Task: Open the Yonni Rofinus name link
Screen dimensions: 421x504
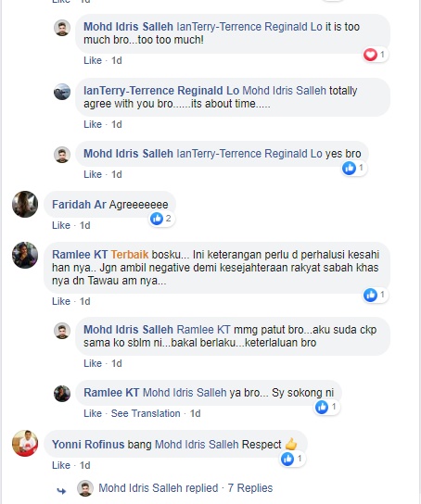Action: click(88, 444)
